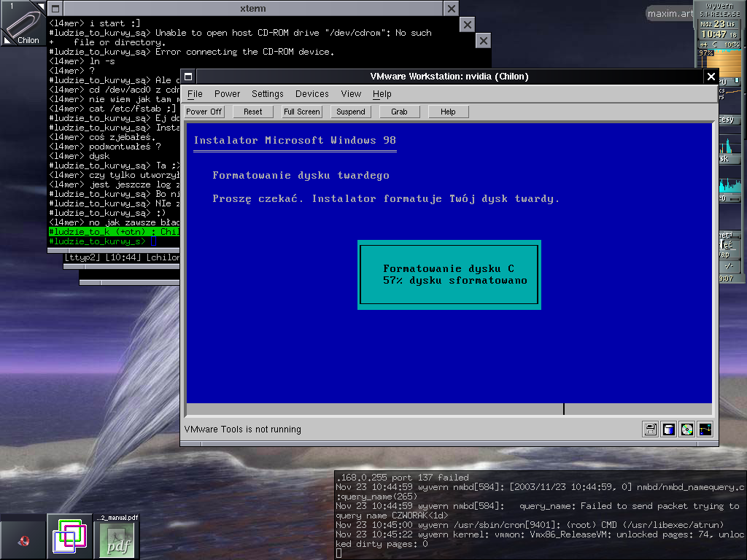The height and width of the screenshot is (560, 747).
Task: Suspend the virtual machine
Action: (351, 112)
